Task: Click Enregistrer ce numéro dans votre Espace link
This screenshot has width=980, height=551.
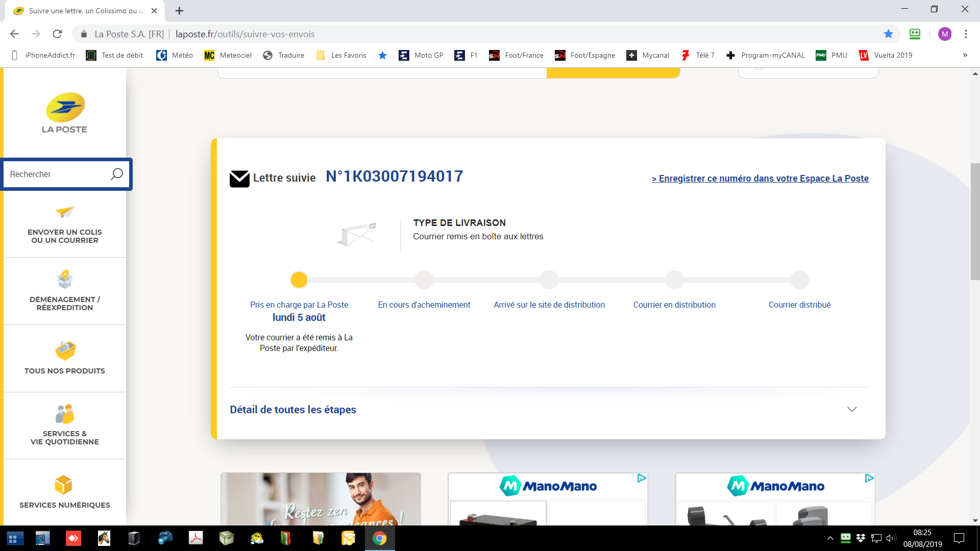Action: click(760, 179)
